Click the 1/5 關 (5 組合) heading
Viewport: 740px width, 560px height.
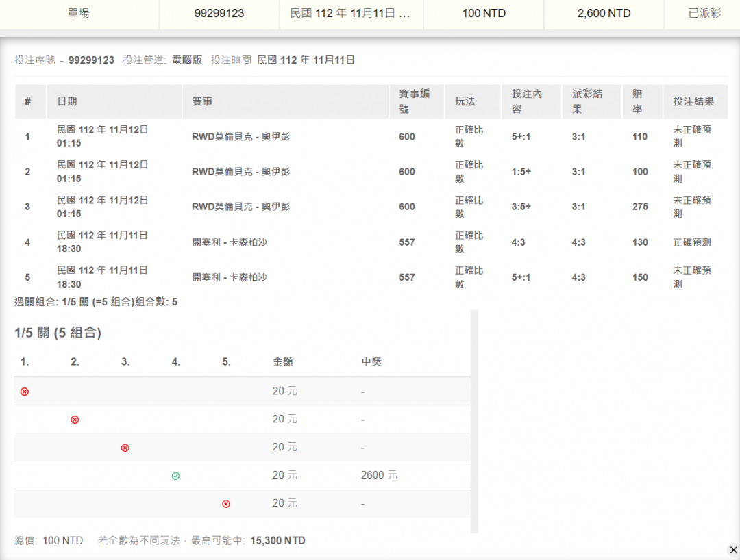click(x=58, y=333)
